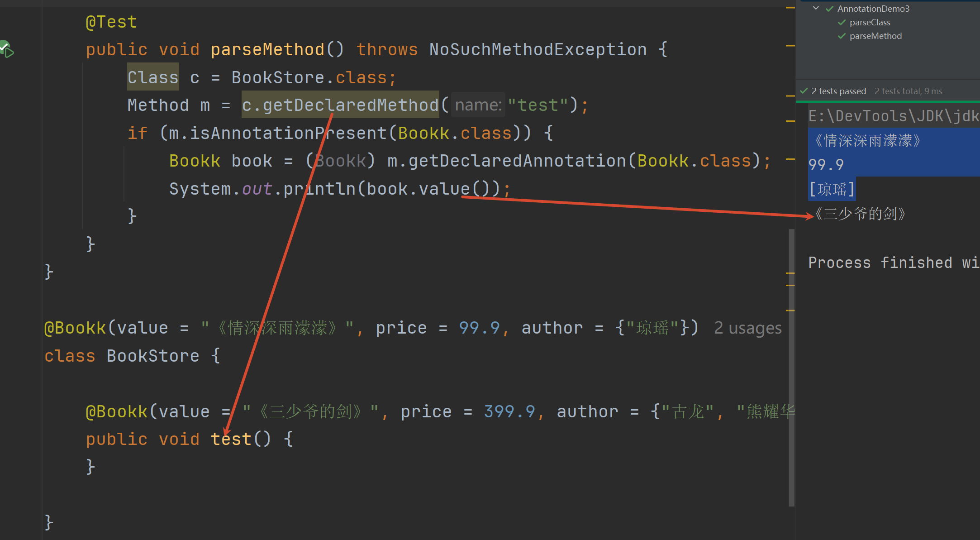Click the '2 usages' inlay hint link
The width and height of the screenshot is (980, 540).
[x=747, y=328]
